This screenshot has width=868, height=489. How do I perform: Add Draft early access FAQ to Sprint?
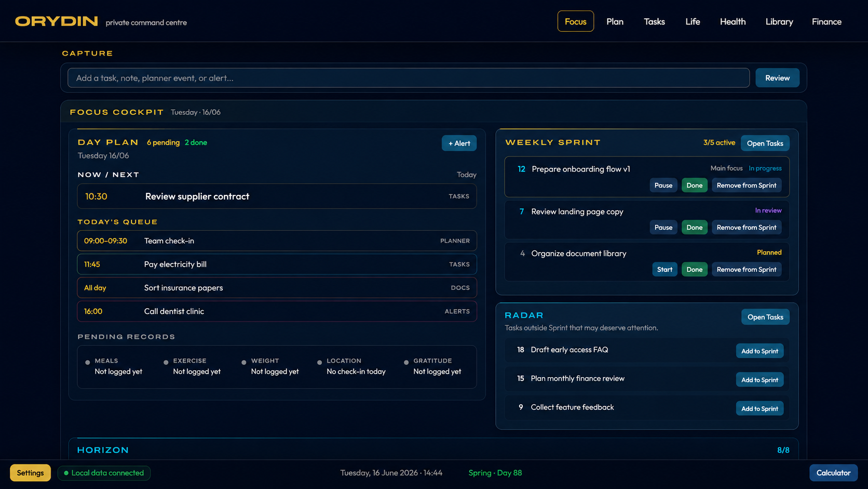point(759,351)
